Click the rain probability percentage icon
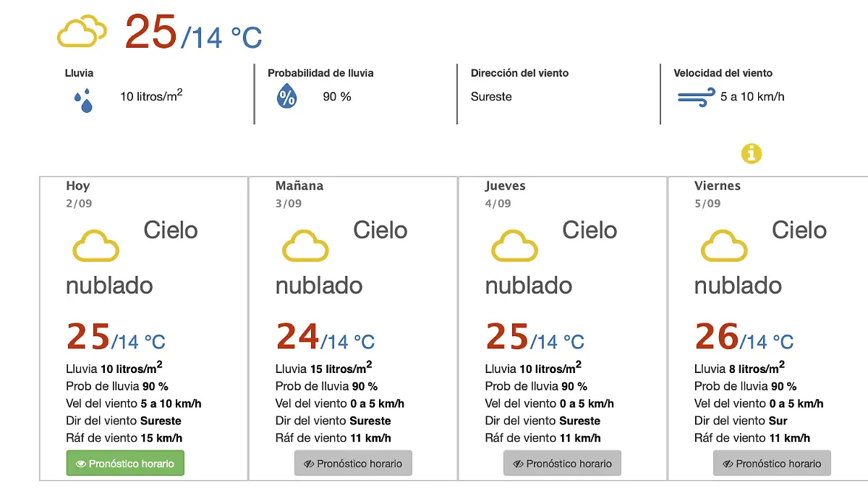The image size is (868, 488). (288, 95)
